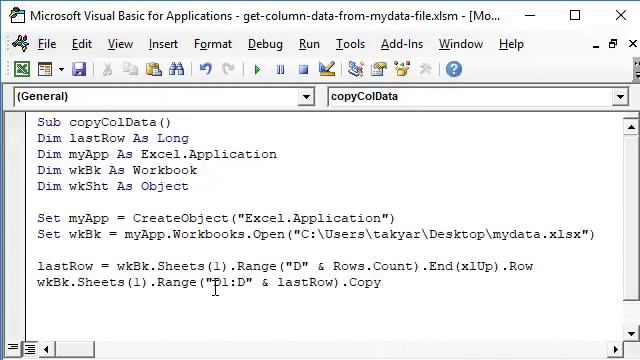Click the View Microsoft Excel icon
This screenshot has height=360, width=640.
pyautogui.click(x=22, y=69)
